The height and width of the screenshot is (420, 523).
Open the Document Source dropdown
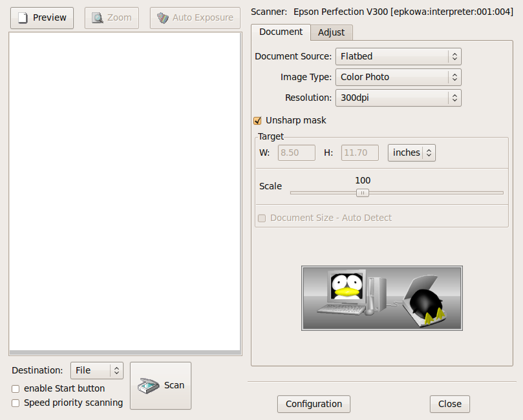(x=398, y=56)
